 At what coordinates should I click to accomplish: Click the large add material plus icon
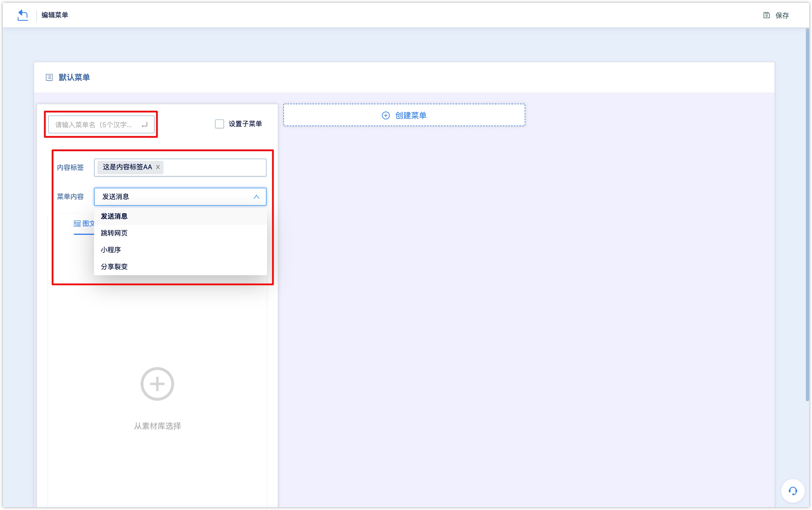tap(157, 384)
